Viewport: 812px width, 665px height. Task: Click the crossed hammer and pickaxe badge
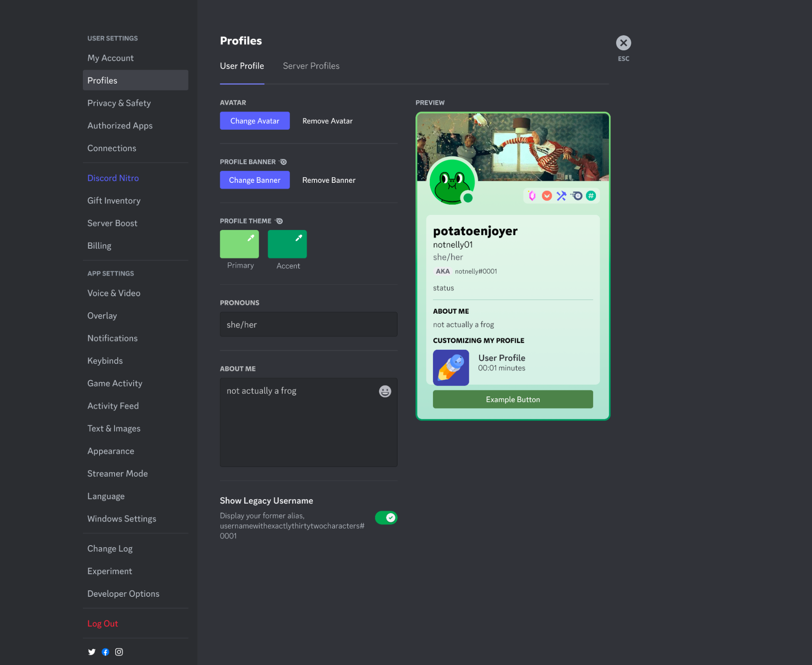tap(561, 195)
